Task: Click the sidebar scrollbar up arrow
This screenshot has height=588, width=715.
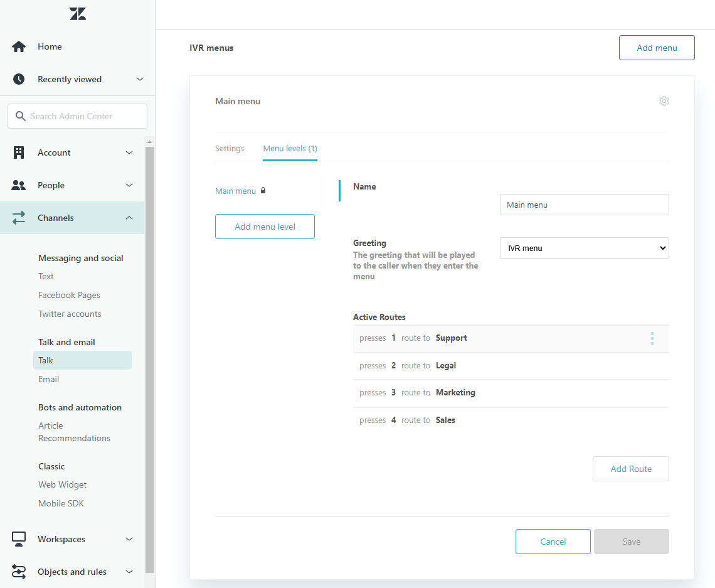Action: 149,142
